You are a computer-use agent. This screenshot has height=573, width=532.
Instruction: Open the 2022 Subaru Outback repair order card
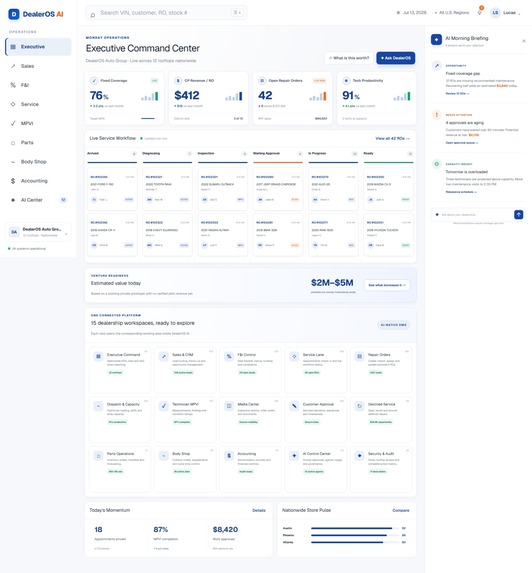click(x=223, y=189)
